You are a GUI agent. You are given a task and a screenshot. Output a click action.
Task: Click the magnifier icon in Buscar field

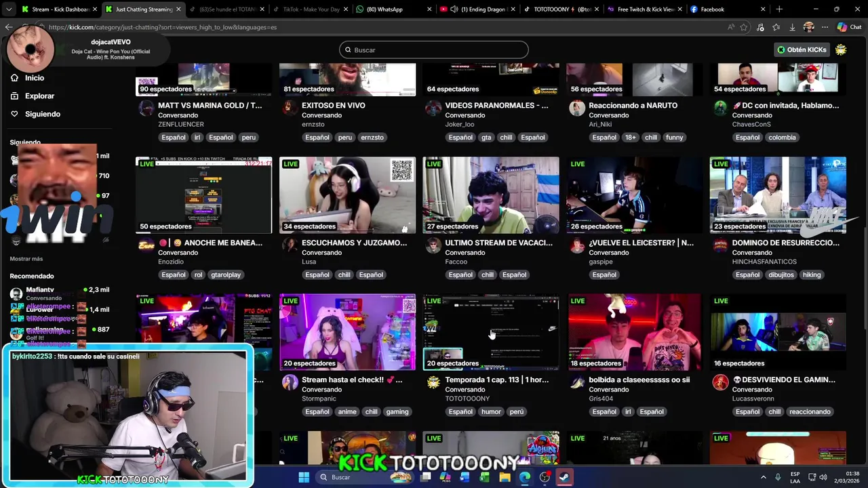point(348,50)
